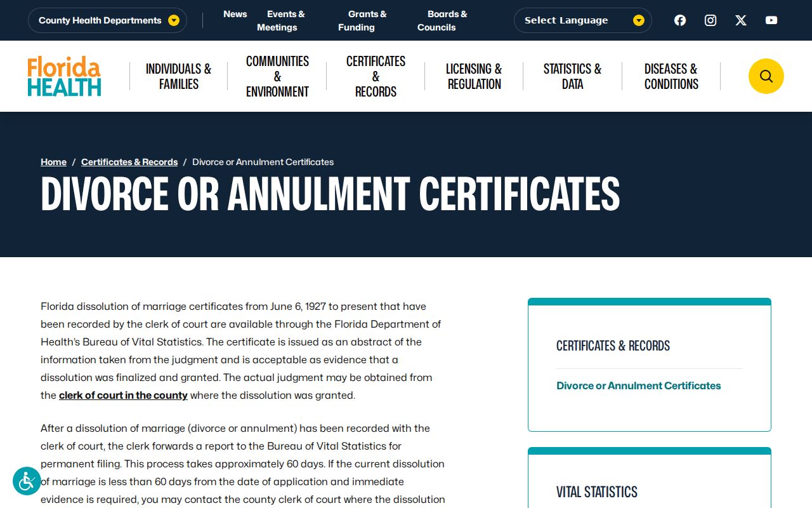
Task: Open Statistics & Data menu
Action: click(572, 76)
